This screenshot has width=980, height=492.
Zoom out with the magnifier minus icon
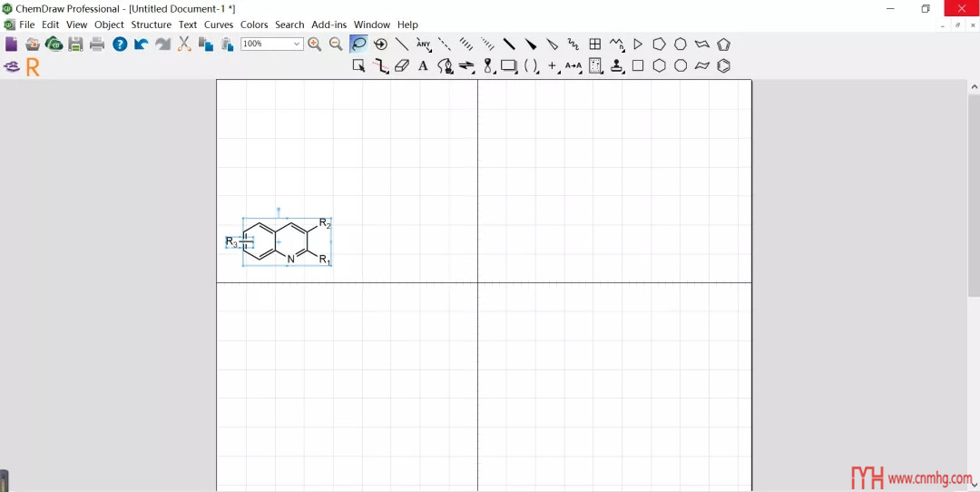(x=336, y=44)
